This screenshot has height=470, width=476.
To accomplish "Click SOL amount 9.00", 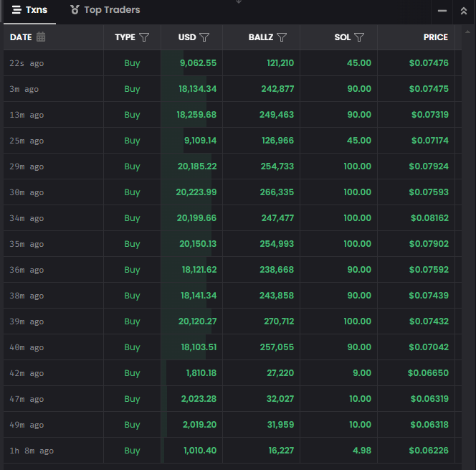I will [362, 373].
